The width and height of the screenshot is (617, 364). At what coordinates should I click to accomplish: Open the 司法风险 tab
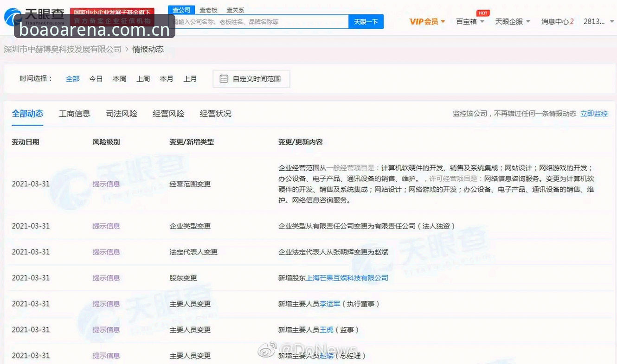pos(122,114)
